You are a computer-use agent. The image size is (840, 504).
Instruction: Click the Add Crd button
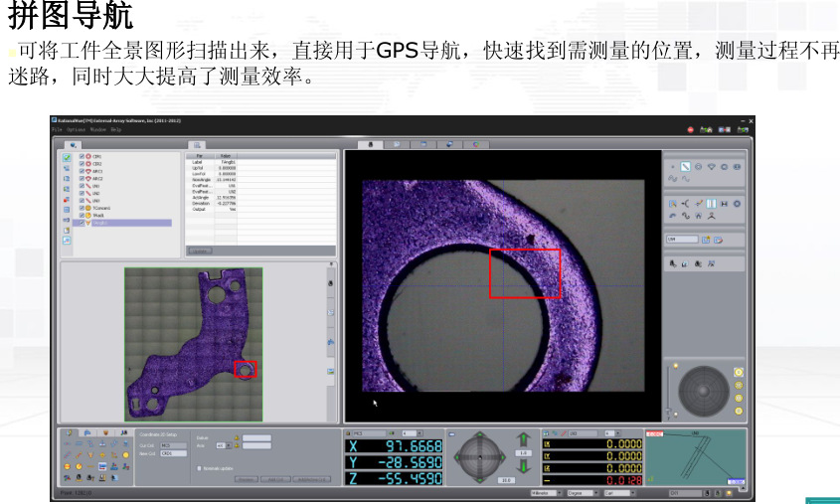[275, 479]
